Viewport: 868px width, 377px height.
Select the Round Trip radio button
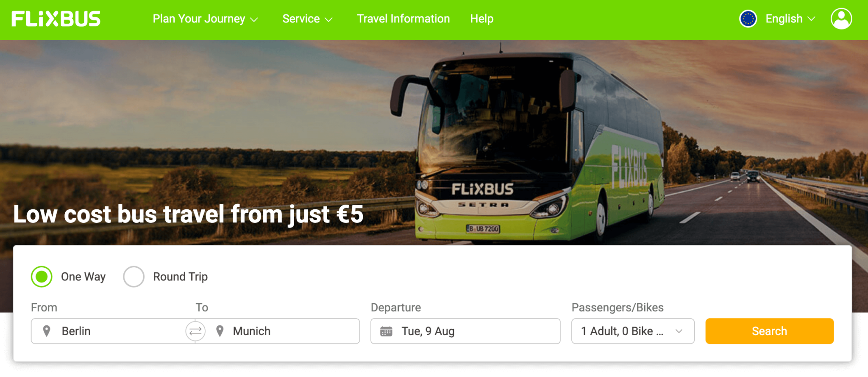click(x=134, y=277)
